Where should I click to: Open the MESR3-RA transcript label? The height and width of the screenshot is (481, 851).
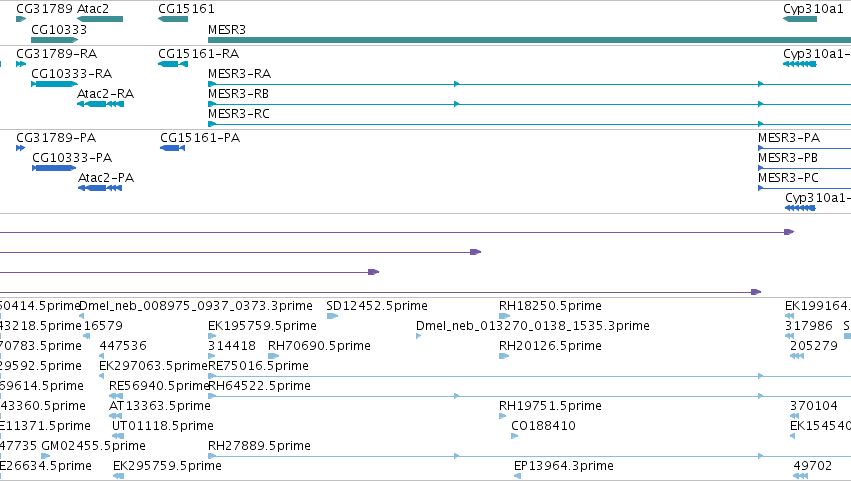(x=239, y=74)
